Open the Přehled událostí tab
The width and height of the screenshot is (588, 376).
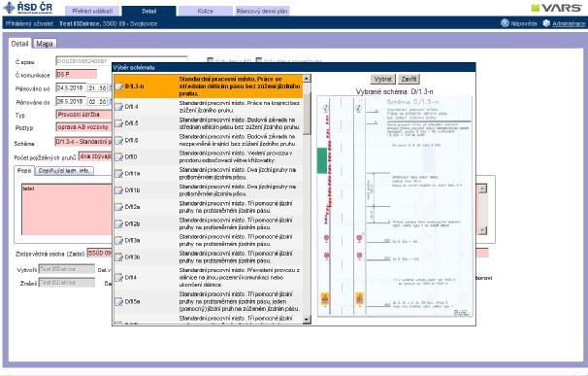coord(92,11)
